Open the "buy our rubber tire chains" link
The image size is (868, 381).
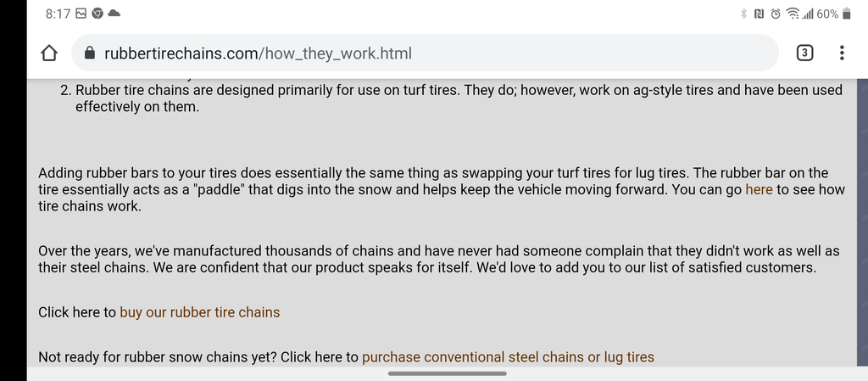click(x=199, y=312)
